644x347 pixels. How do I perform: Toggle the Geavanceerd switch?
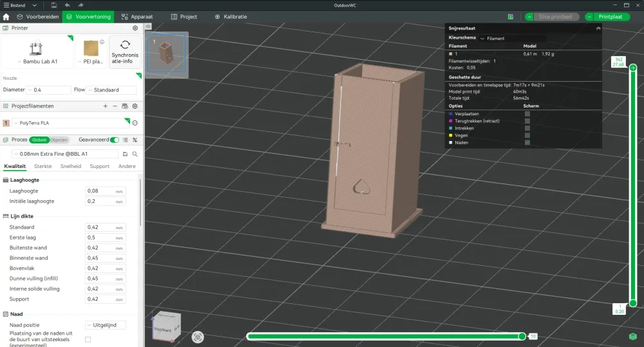[x=115, y=140]
